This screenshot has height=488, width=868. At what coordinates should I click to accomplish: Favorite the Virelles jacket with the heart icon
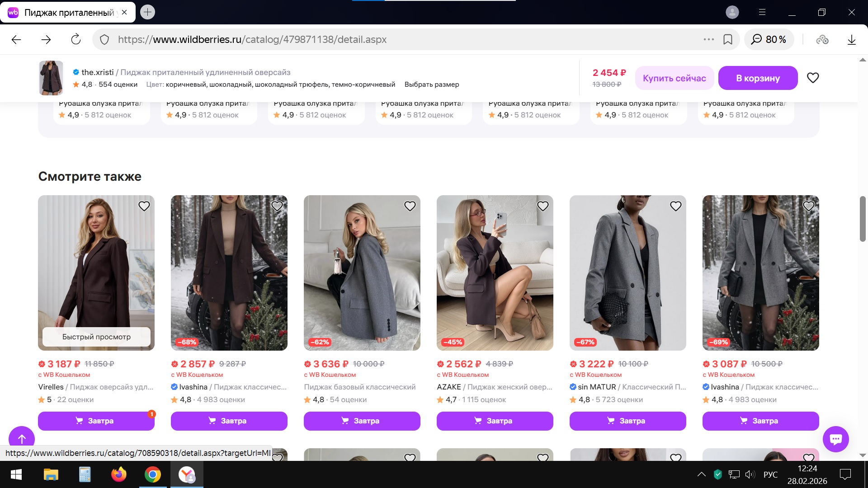click(144, 206)
